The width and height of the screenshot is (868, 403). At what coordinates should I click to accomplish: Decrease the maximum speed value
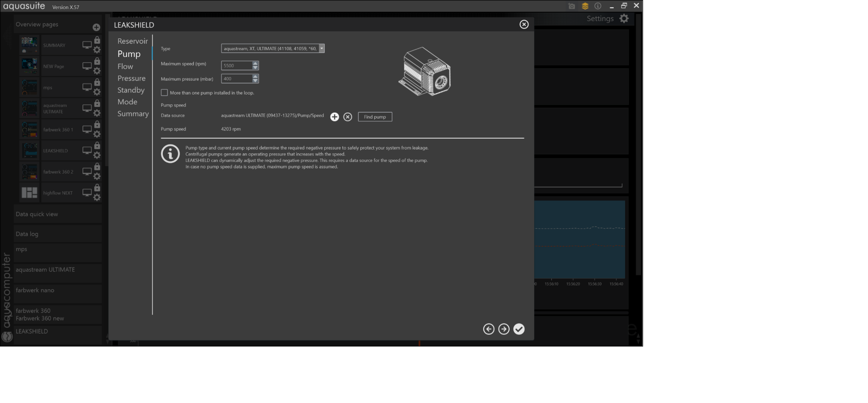point(255,68)
